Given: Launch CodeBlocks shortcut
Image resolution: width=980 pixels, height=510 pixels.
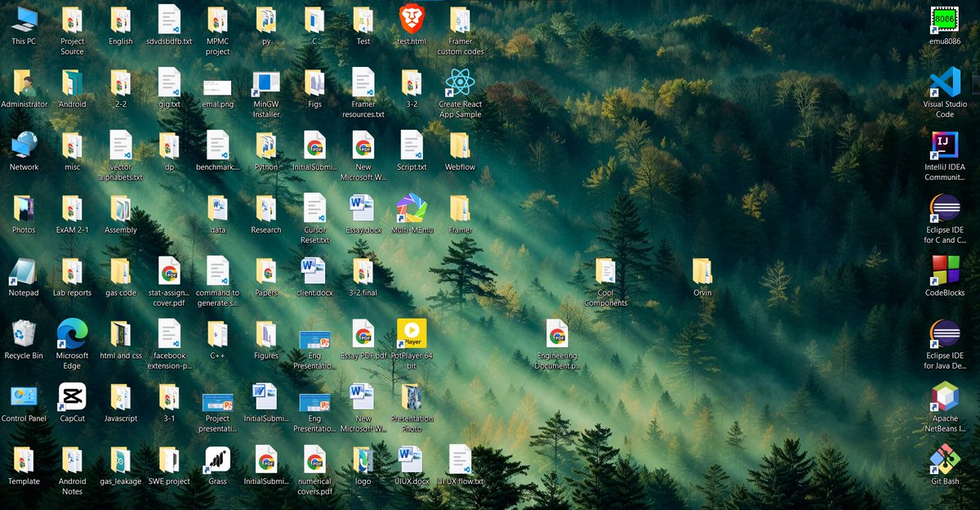Looking at the screenshot, I should coord(945,276).
